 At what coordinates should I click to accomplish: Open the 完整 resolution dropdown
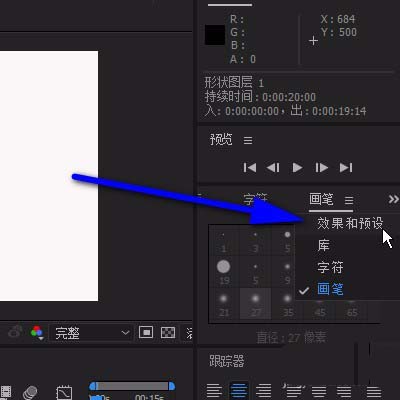coord(91,333)
